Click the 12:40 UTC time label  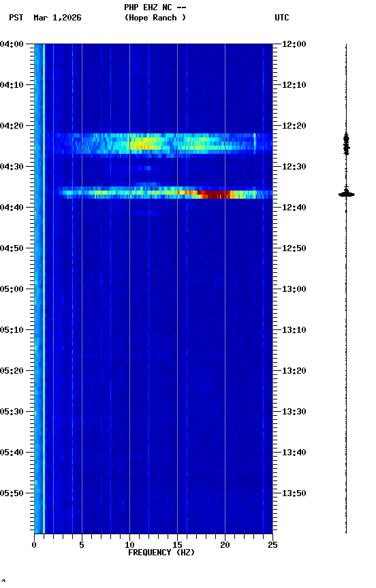[x=294, y=208]
